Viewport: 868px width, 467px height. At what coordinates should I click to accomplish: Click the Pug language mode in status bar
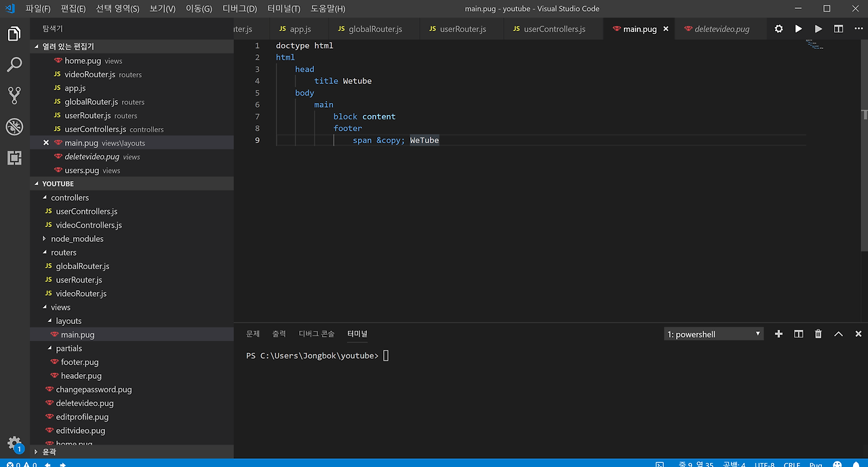click(x=815, y=464)
